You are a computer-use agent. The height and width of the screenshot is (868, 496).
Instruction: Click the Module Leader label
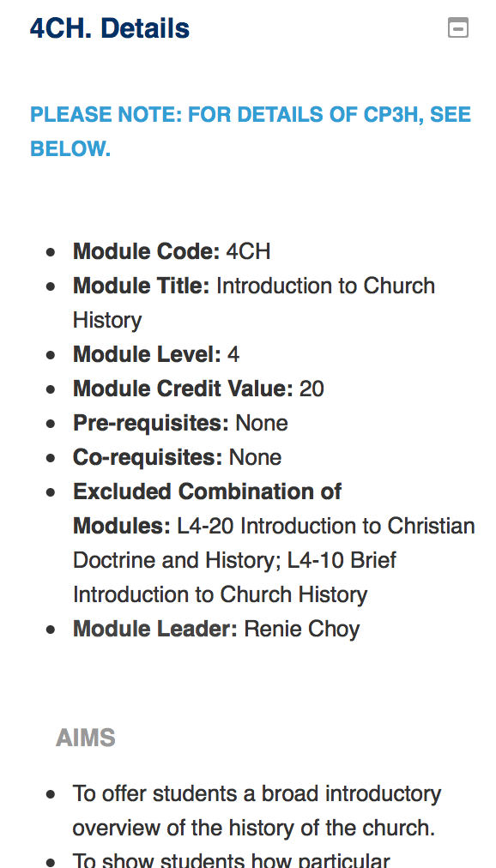point(155,629)
